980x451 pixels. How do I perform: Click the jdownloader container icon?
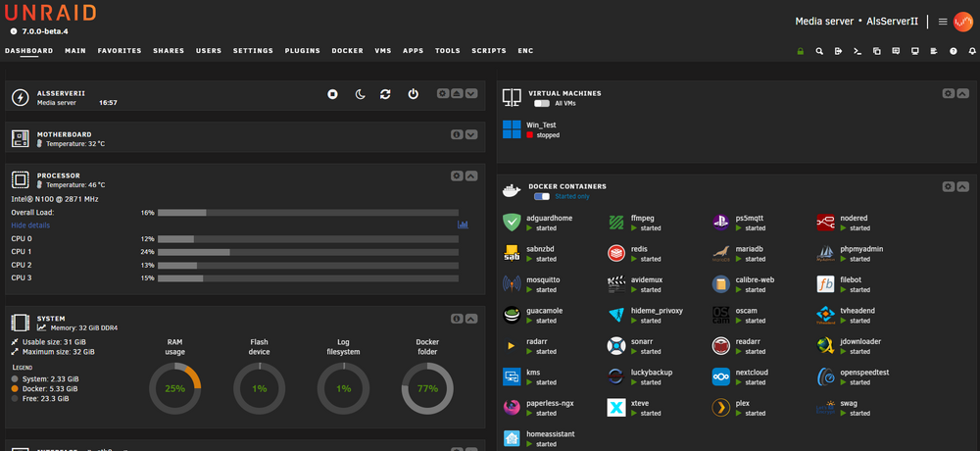tap(825, 346)
